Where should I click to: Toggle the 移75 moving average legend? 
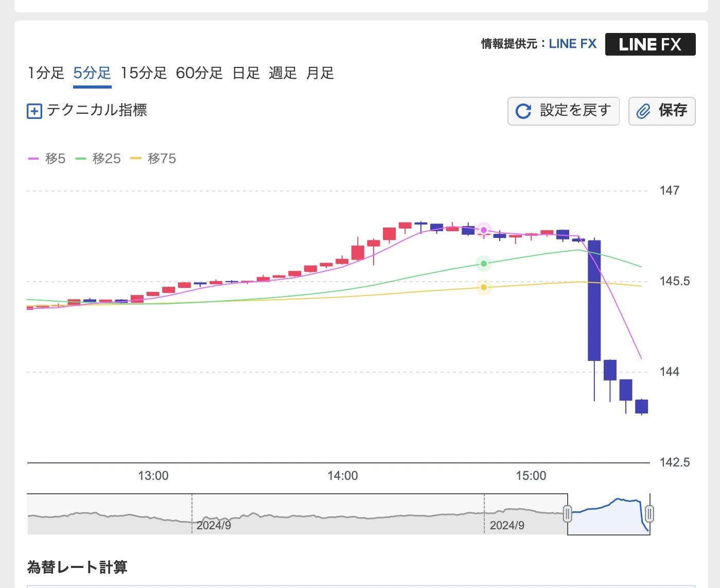pos(153,159)
